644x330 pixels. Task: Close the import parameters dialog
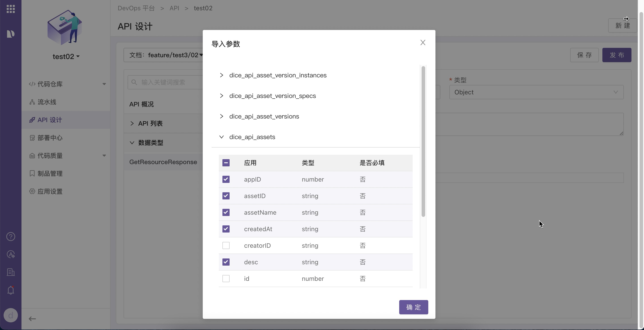pos(423,43)
